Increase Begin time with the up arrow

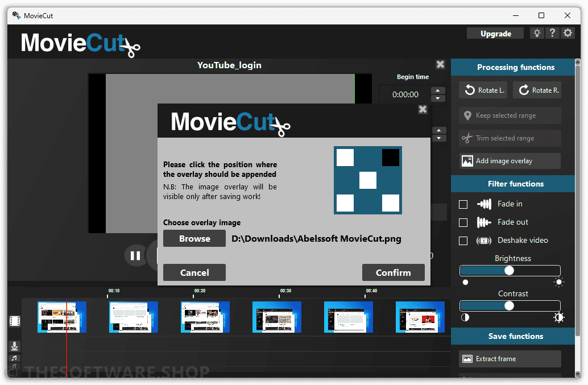click(x=438, y=90)
